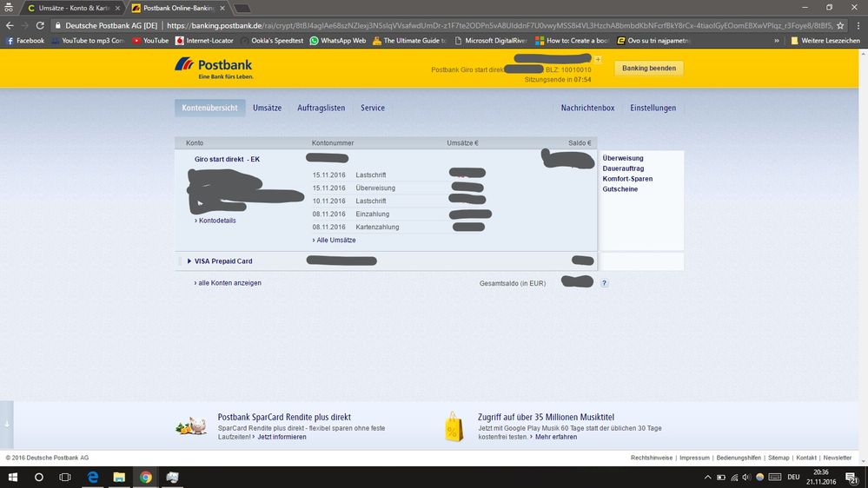Click the browser address bar URL
868x488 pixels.
tap(498, 25)
